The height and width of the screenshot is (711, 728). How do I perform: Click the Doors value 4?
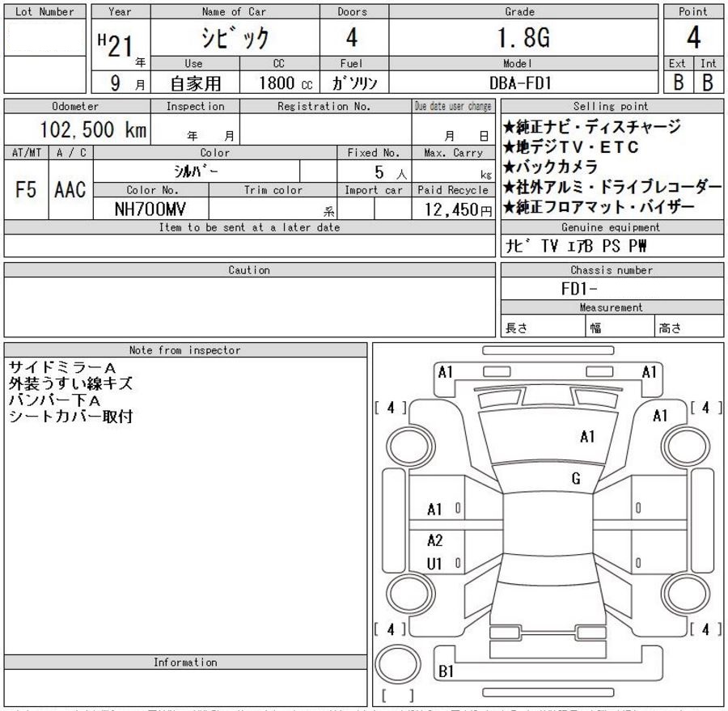(x=352, y=37)
